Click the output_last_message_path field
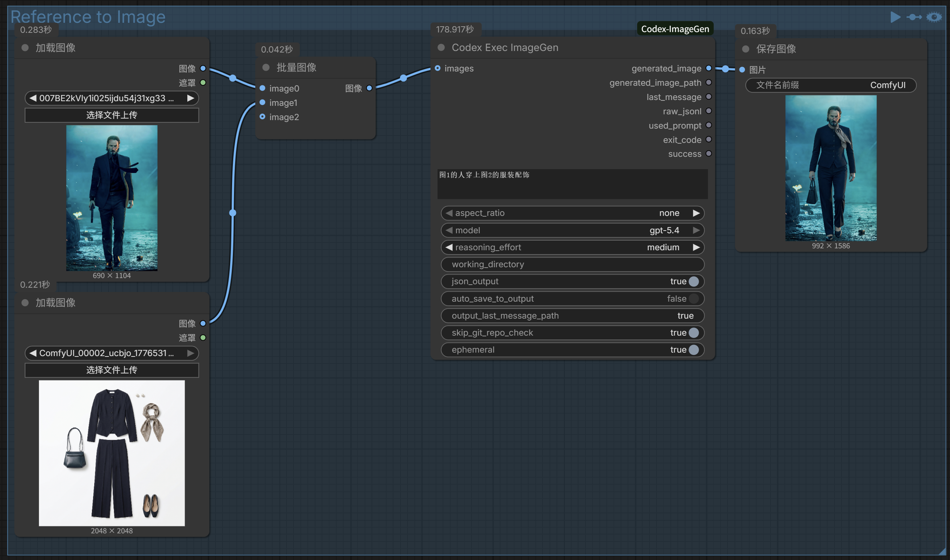 coord(572,316)
